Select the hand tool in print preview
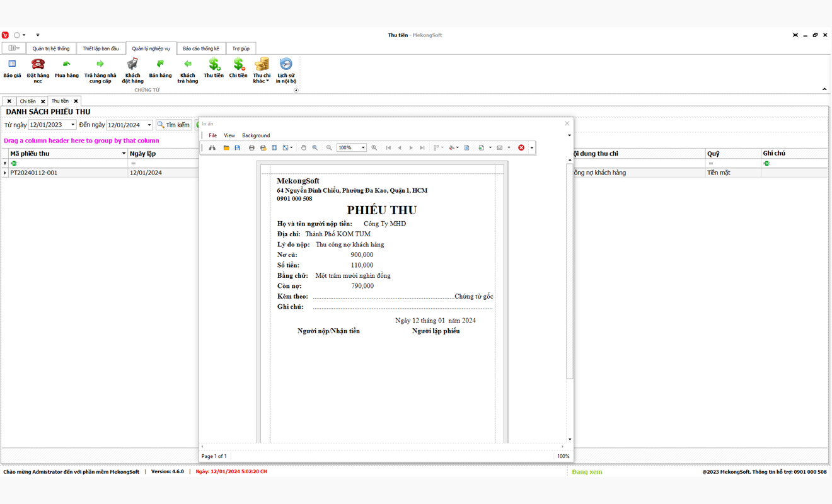 pos(303,148)
